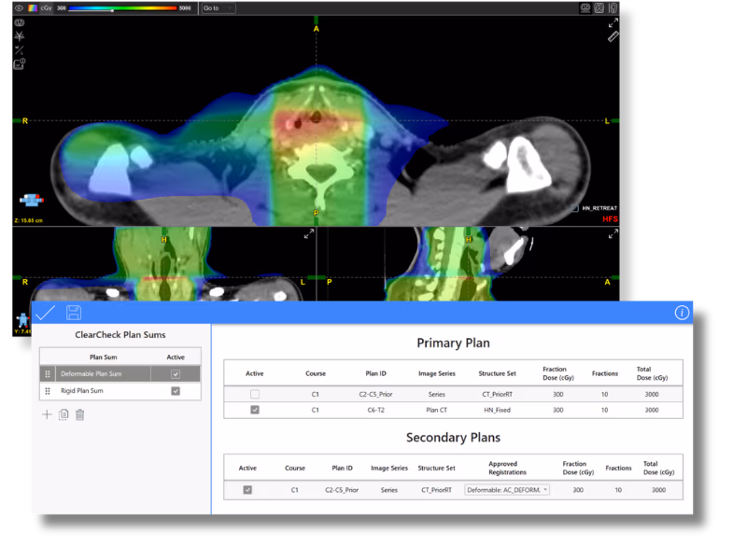This screenshot has width=747, height=560.
Task: Grab the drag handle of Rigid Plan Sum
Action: tap(48, 391)
